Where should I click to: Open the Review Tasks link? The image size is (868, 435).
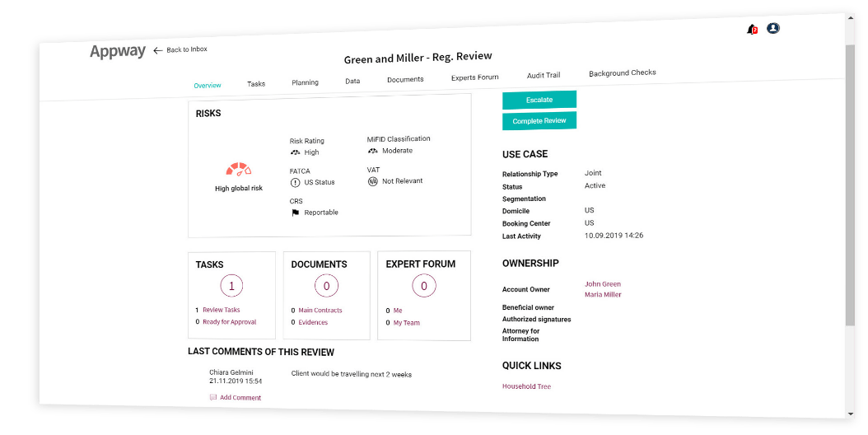coord(221,310)
